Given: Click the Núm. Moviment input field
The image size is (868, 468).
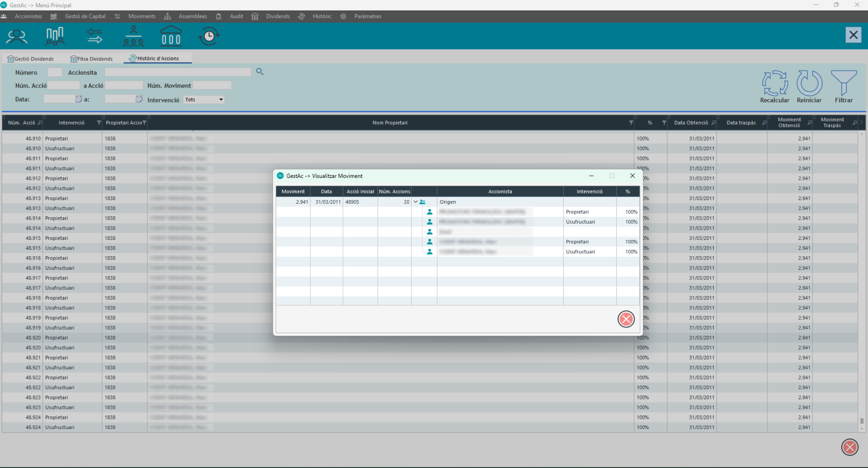Looking at the screenshot, I should coord(212,86).
